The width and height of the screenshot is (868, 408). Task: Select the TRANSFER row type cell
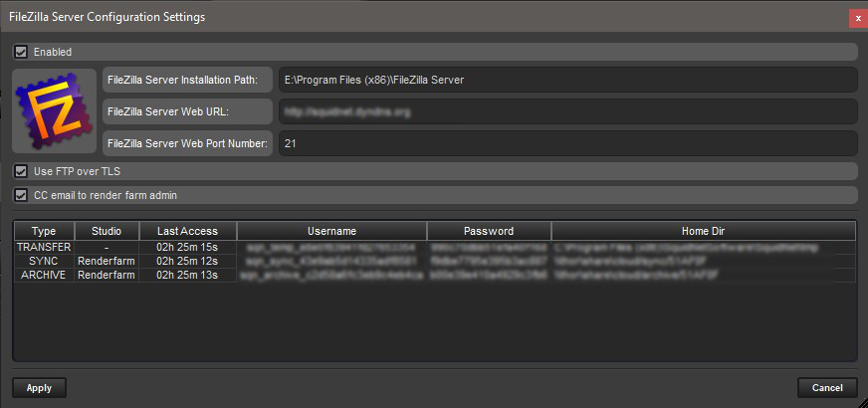coord(44,247)
